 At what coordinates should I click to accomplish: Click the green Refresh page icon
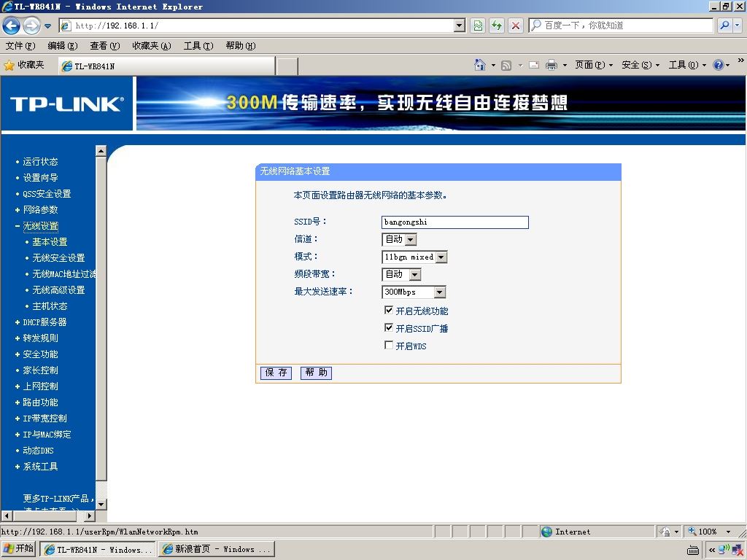pyautogui.click(x=497, y=26)
